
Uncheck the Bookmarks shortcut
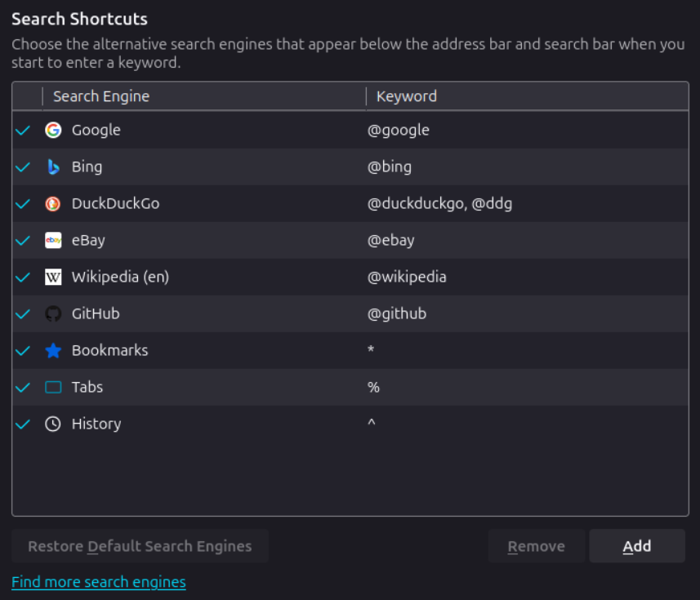pos(23,351)
